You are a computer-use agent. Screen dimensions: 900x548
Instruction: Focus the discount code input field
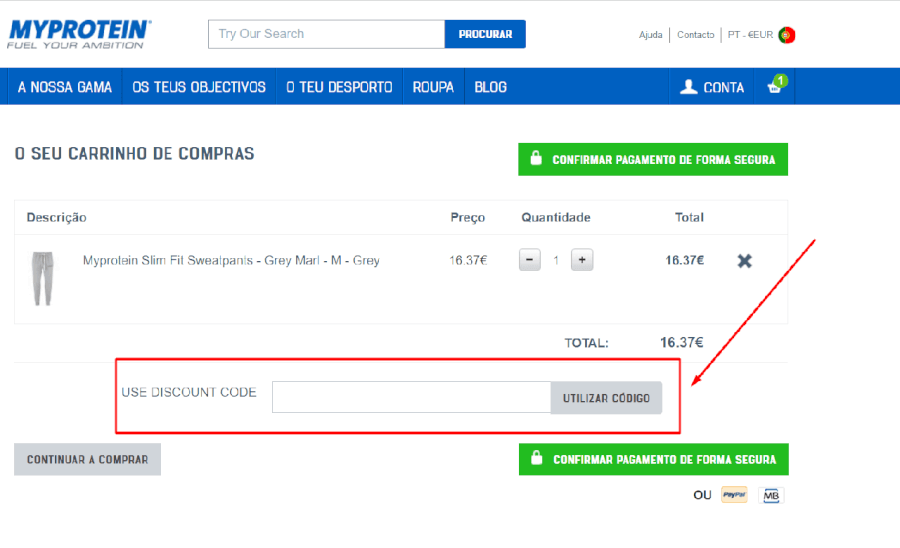pyautogui.click(x=410, y=397)
